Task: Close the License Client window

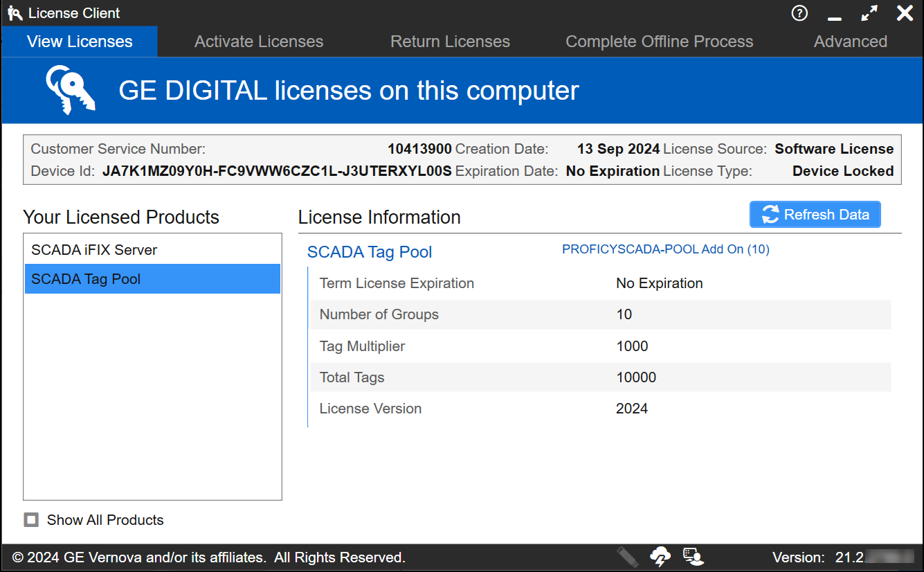Action: (905, 13)
